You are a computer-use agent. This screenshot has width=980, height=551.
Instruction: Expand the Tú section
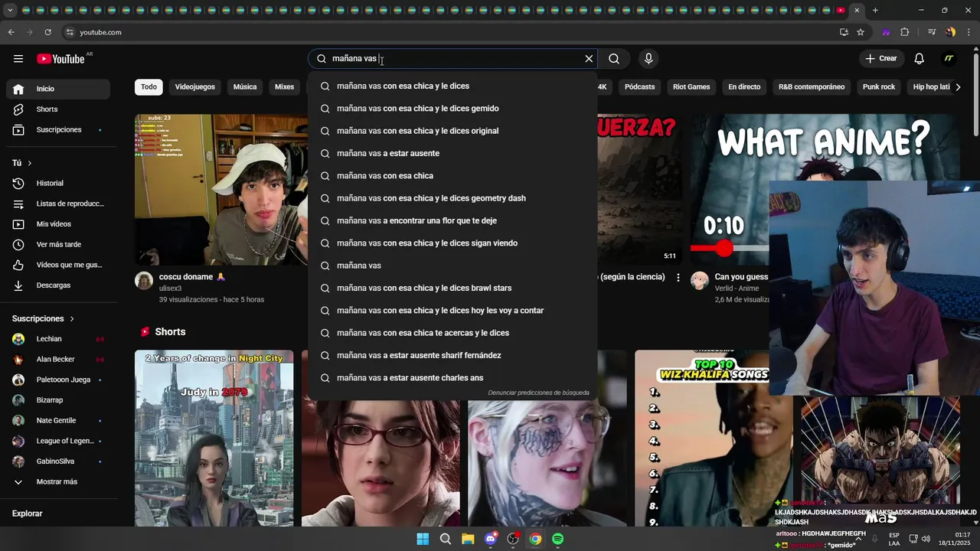pyautogui.click(x=22, y=163)
